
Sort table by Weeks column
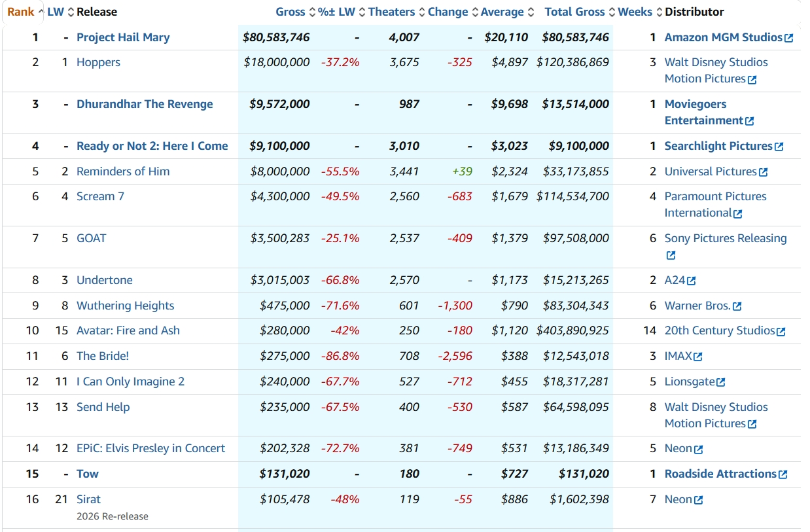(x=635, y=12)
